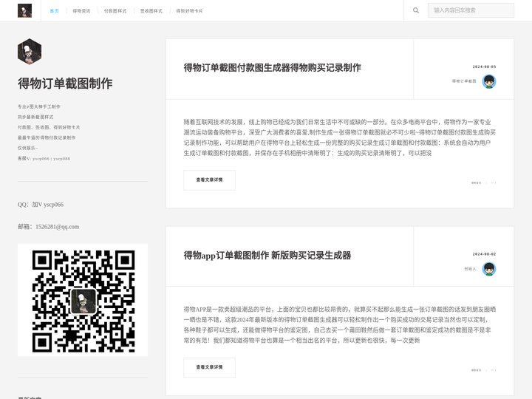Image resolution: width=532 pixels, height=399 pixels.
Task: Click 查看文章详情 button under the first article
Action: point(209,180)
